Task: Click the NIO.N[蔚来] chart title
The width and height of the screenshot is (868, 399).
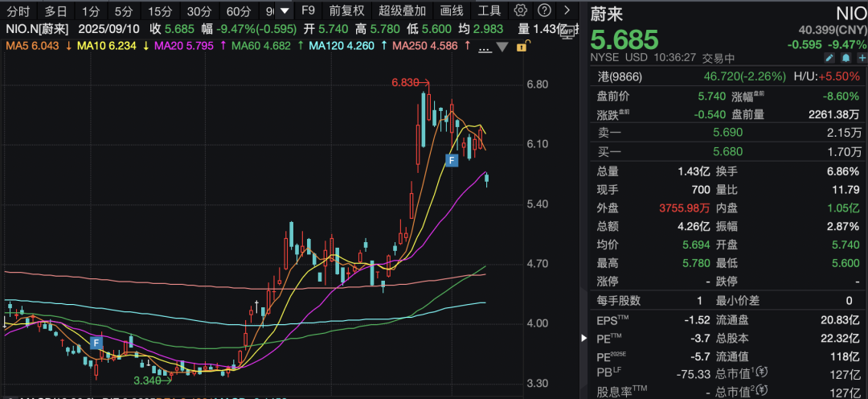Action: pyautogui.click(x=37, y=29)
